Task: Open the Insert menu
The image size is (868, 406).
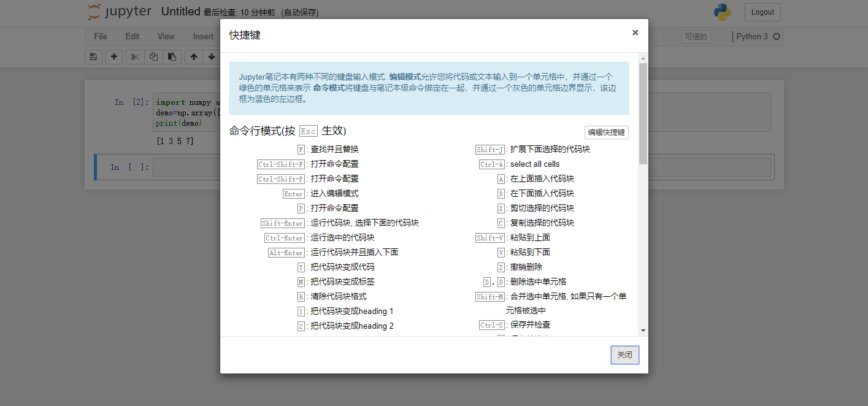Action: pos(203,37)
